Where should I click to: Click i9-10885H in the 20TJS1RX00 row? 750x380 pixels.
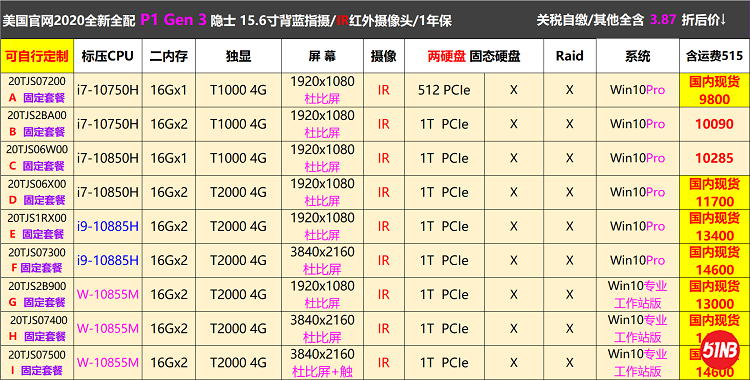pyautogui.click(x=108, y=226)
